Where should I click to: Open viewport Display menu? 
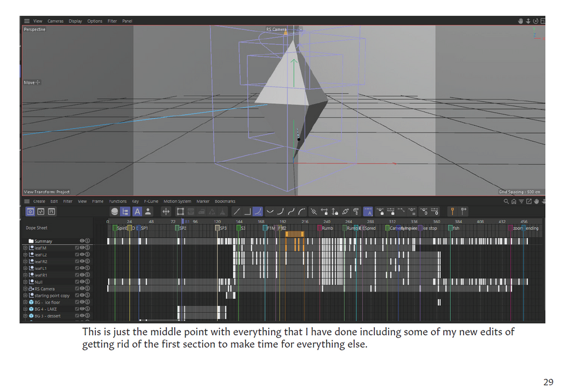click(x=75, y=21)
